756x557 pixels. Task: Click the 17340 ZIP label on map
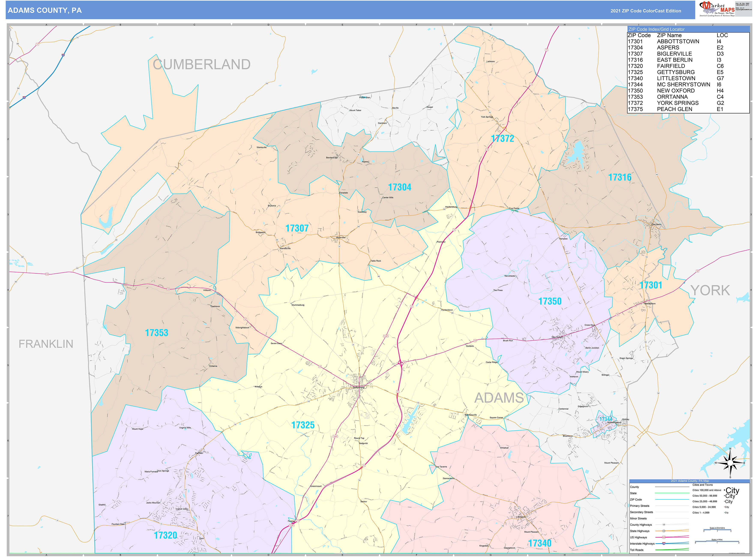539,543
